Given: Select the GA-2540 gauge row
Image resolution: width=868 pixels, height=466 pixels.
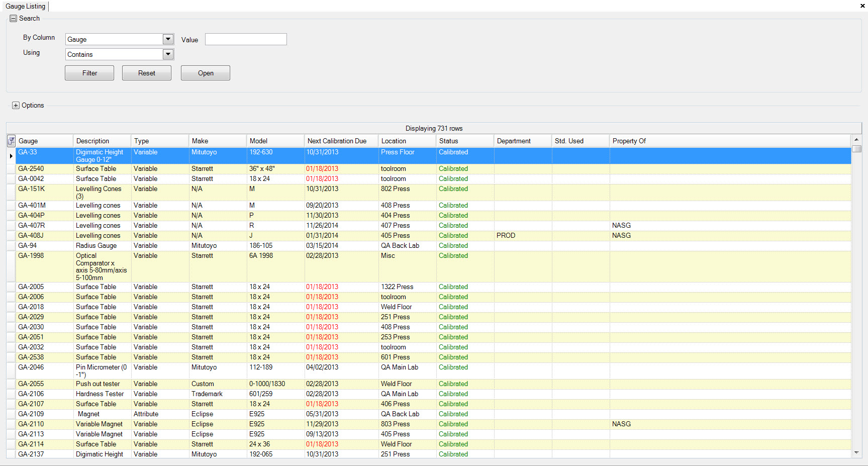Looking at the screenshot, I should (434, 169).
